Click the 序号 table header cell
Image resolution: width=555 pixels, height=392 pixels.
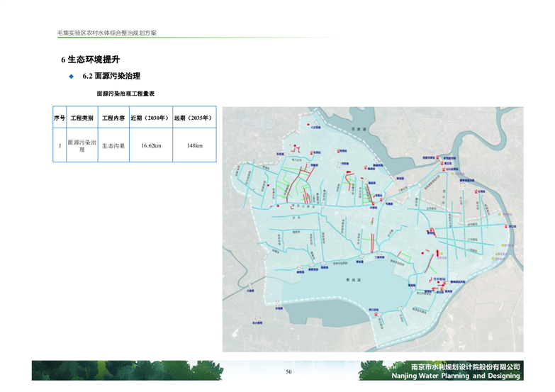[60, 118]
